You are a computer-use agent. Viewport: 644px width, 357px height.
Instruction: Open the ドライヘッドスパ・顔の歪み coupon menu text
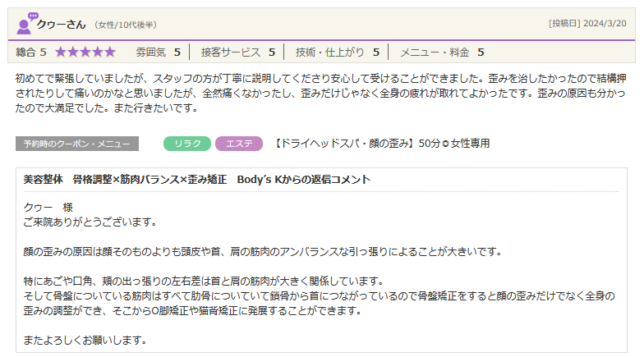[x=380, y=144]
